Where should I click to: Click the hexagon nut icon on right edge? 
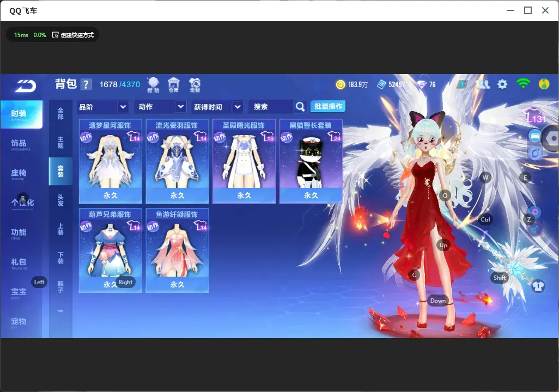tap(551, 138)
